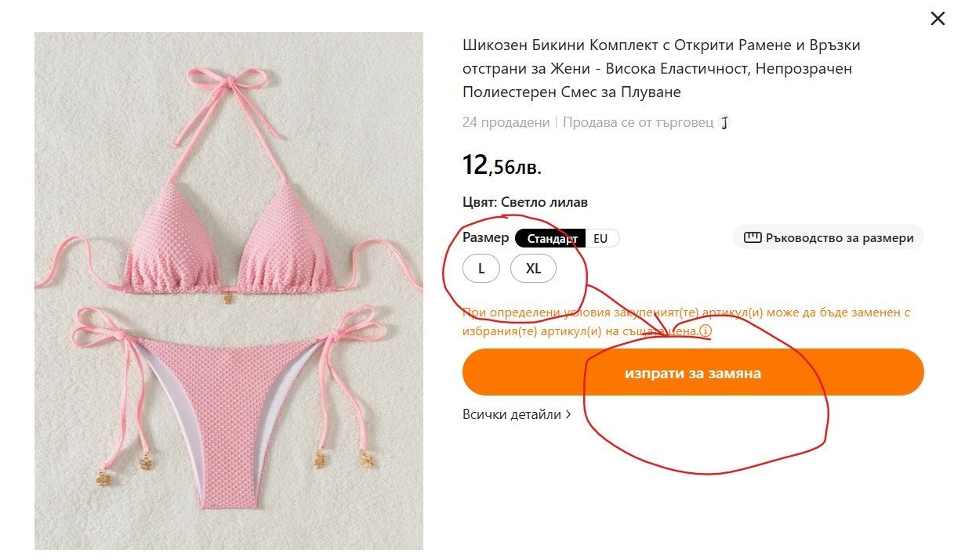This screenshot has height=560, width=954.
Task: Click the orange replacement conditions notice text
Action: 686,313
